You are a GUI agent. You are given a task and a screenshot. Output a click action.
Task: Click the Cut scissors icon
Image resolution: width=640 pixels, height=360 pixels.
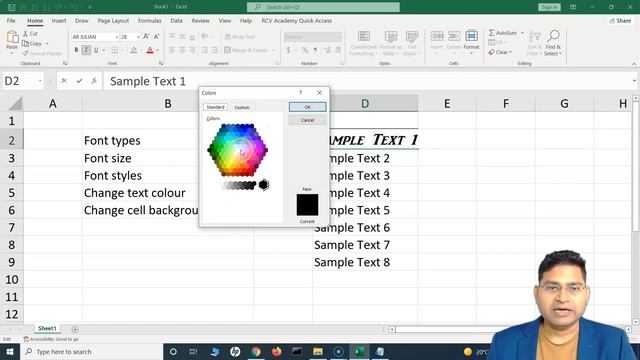pyautogui.click(x=25, y=33)
